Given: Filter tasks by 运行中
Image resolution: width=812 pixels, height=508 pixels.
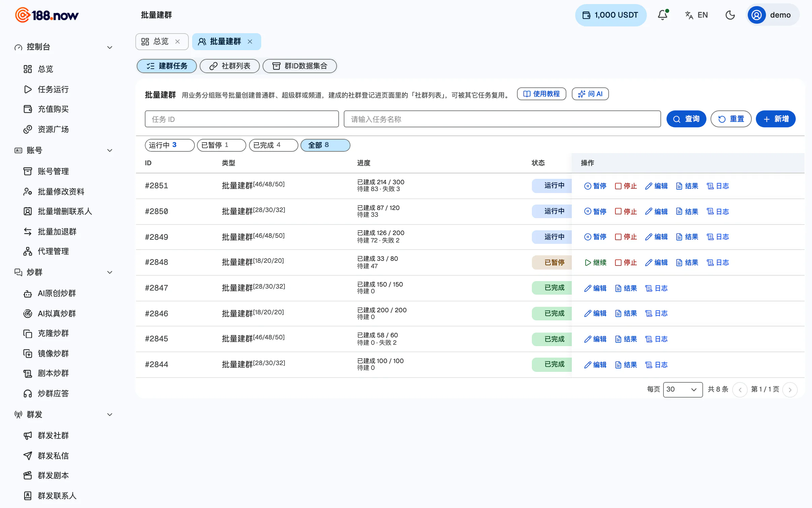Looking at the screenshot, I should click(170, 145).
